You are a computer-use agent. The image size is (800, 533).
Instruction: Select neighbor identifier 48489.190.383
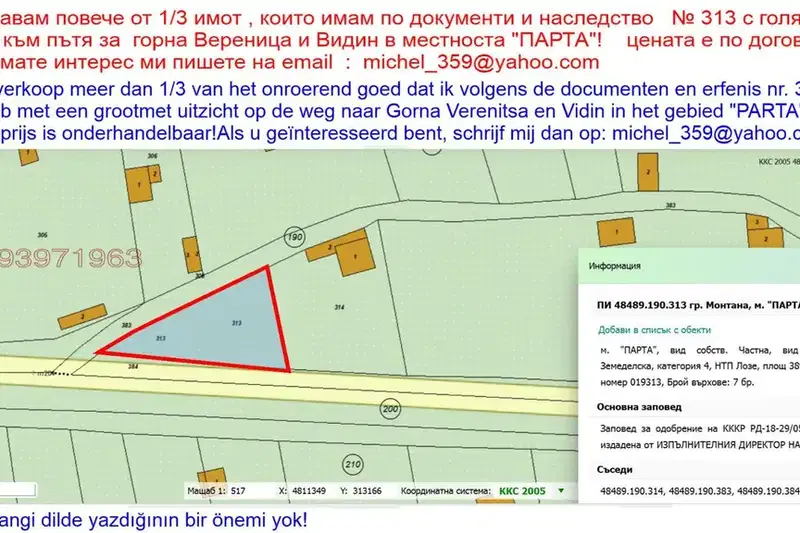pos(701,491)
